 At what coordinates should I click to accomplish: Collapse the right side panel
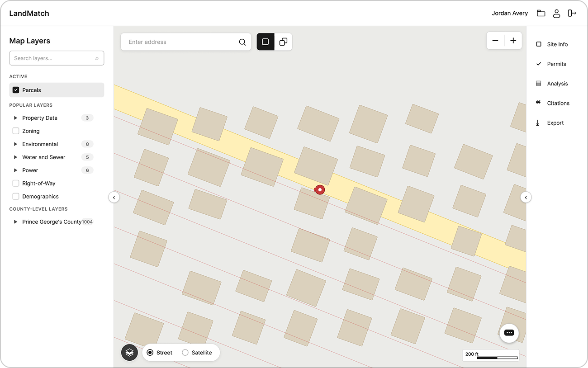526,197
